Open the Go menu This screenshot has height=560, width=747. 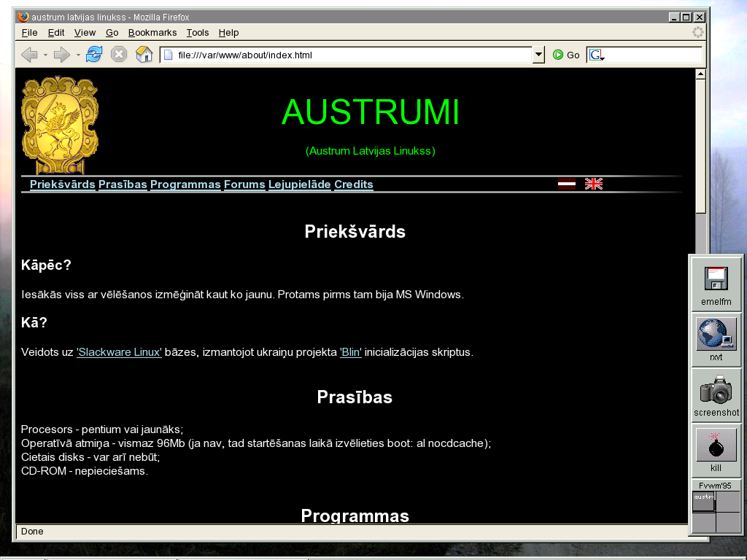tap(112, 32)
